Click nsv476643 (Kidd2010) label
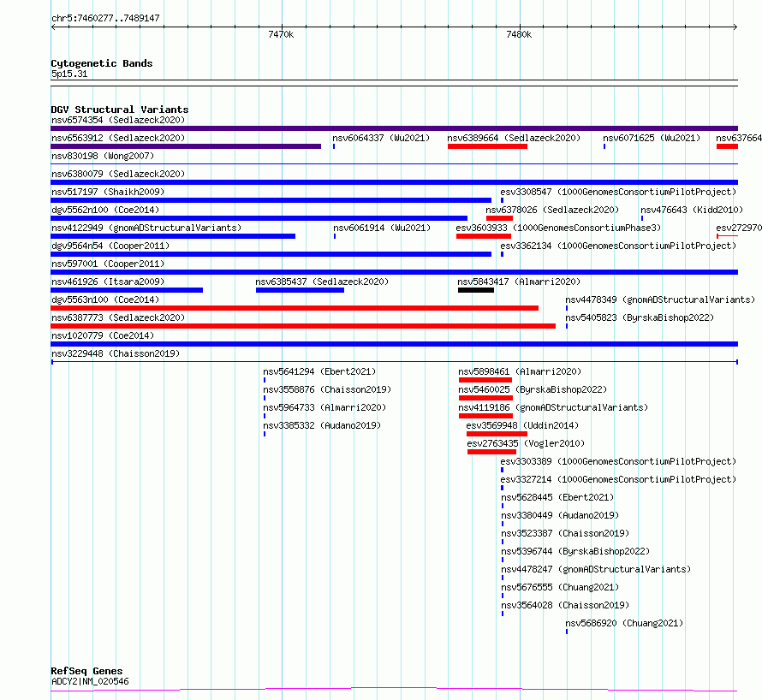Viewport: 762px width, 700px height. click(x=692, y=210)
